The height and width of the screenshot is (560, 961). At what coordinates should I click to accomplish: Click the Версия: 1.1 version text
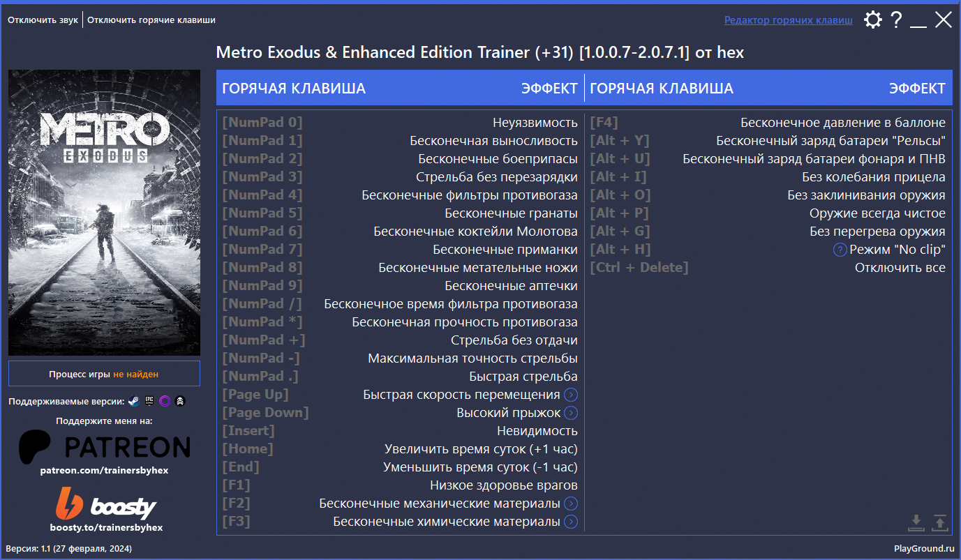click(x=69, y=549)
